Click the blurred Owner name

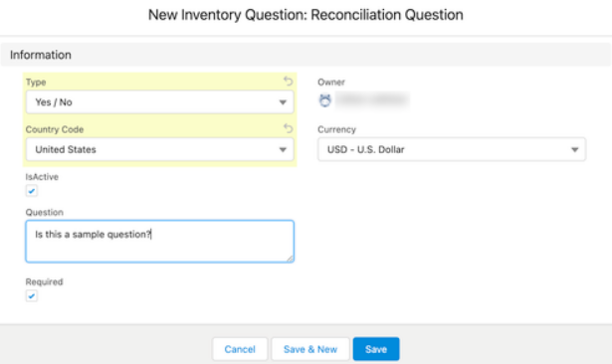click(x=372, y=100)
